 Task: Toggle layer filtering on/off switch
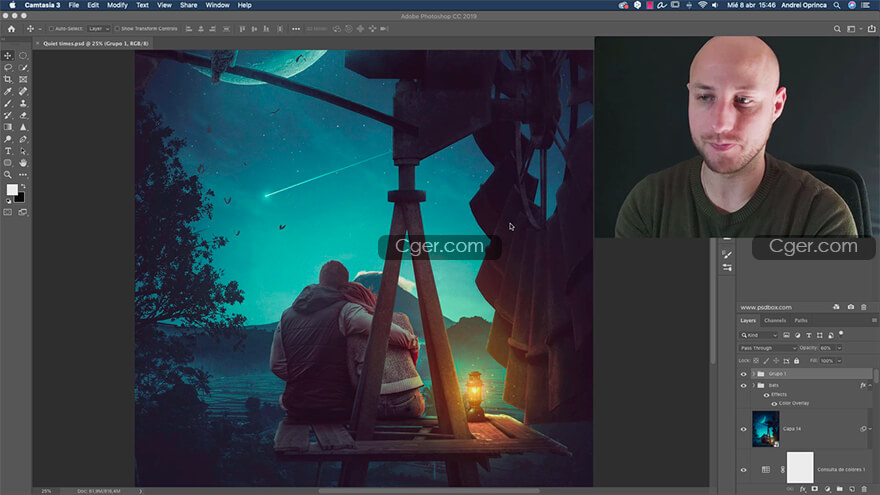841,334
